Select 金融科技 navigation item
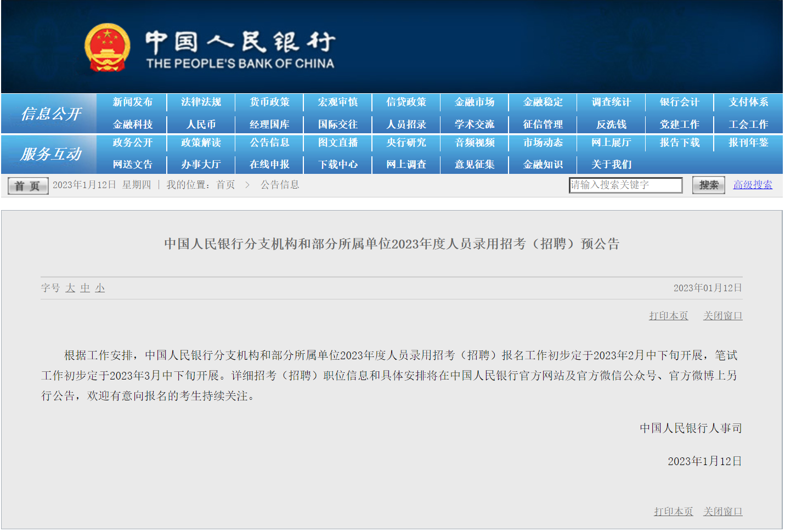 132,124
